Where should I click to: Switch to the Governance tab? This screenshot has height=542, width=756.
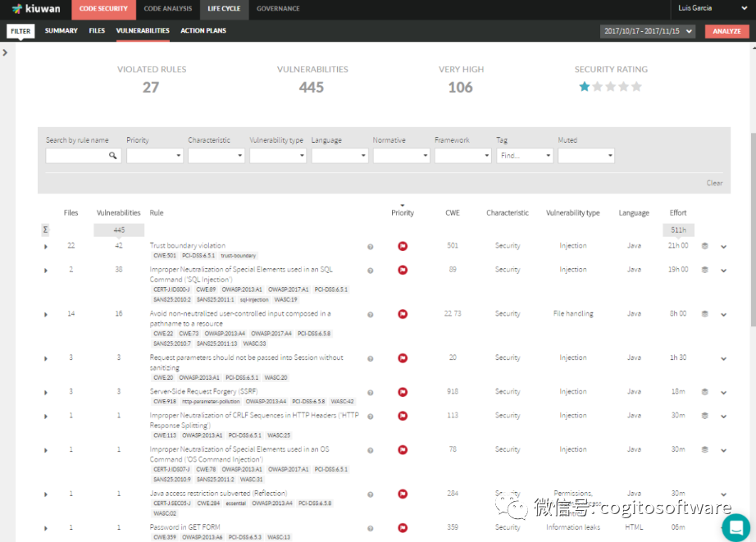(x=278, y=9)
